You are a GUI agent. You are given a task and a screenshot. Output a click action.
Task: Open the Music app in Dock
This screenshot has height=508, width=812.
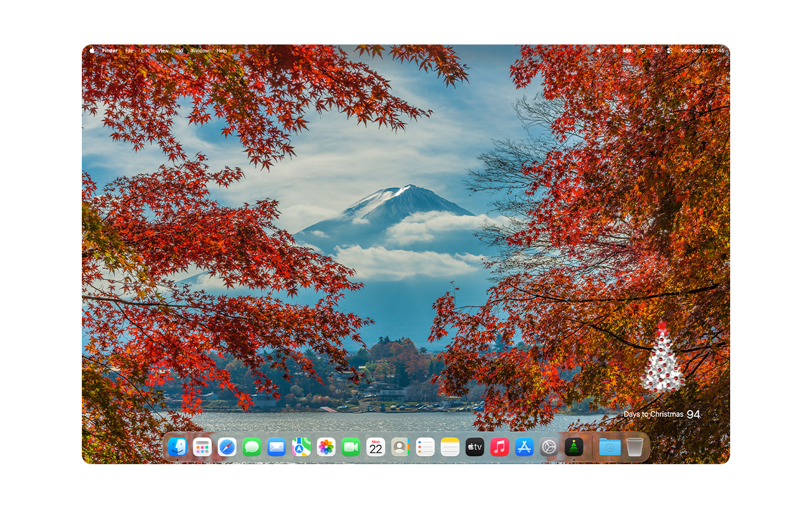(x=499, y=447)
